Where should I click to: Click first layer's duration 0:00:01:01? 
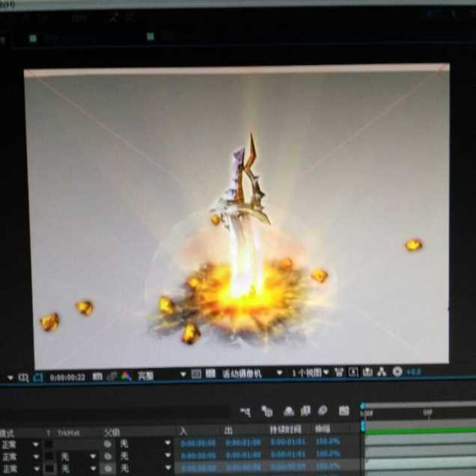tap(288, 442)
